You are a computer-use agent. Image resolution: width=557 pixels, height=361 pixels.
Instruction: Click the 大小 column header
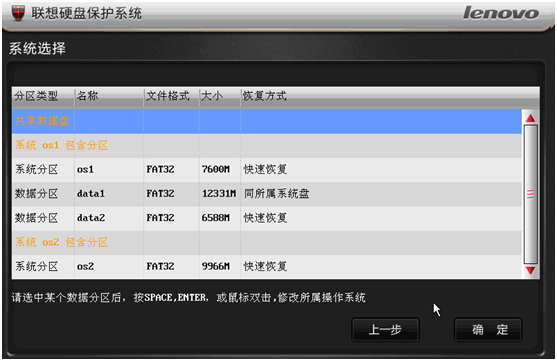click(x=220, y=96)
